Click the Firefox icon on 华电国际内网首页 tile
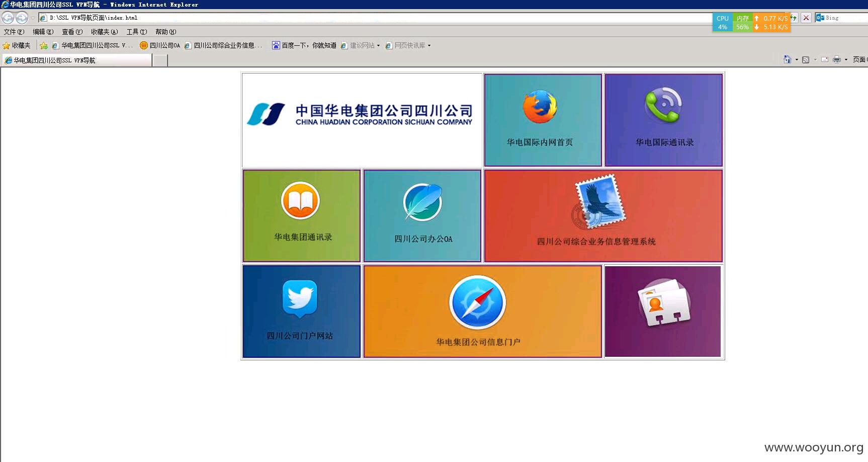 point(540,107)
